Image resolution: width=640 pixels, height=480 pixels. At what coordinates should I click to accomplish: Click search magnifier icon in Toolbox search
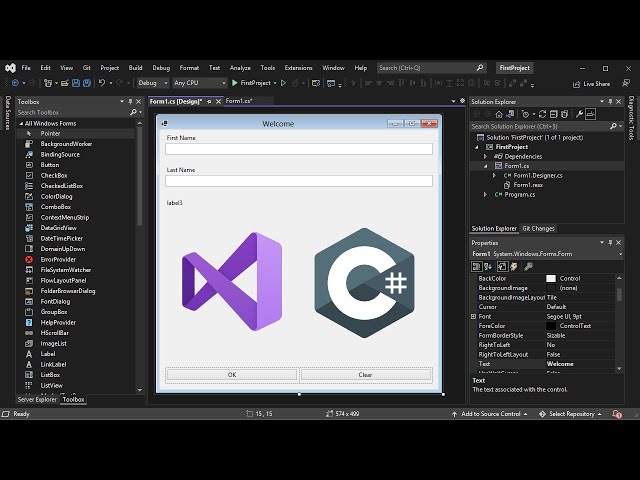(x=133, y=112)
